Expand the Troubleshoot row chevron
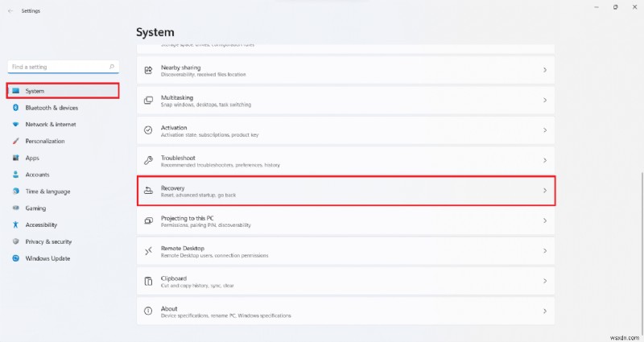Viewport: 644px width, 342px height. click(545, 160)
